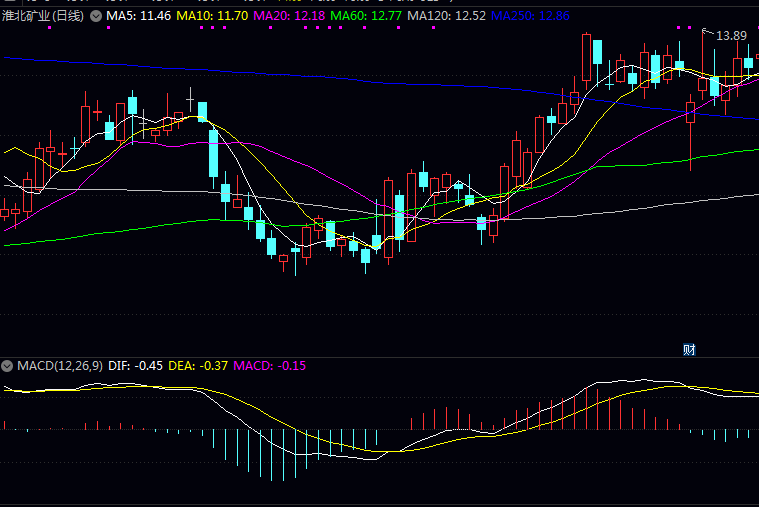Select the 淮北矿业(日线) chart title
Image resolution: width=759 pixels, height=507 pixels.
coord(43,16)
